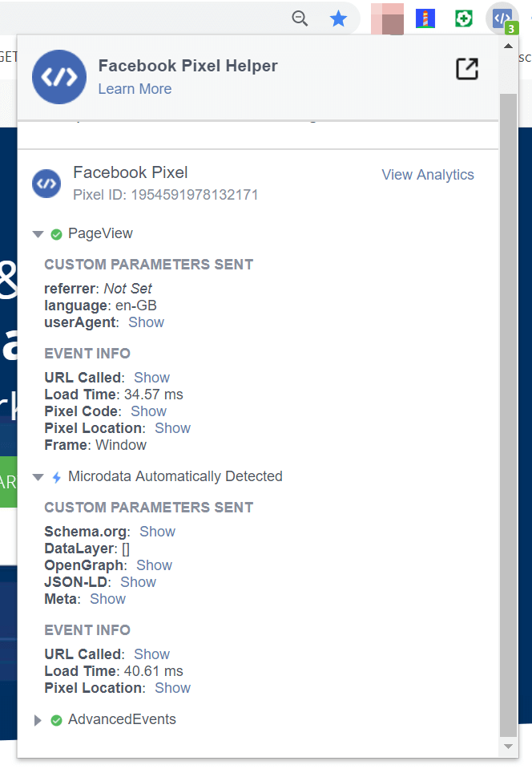
Task: Show the userAgent parameter value
Action: [x=146, y=322]
